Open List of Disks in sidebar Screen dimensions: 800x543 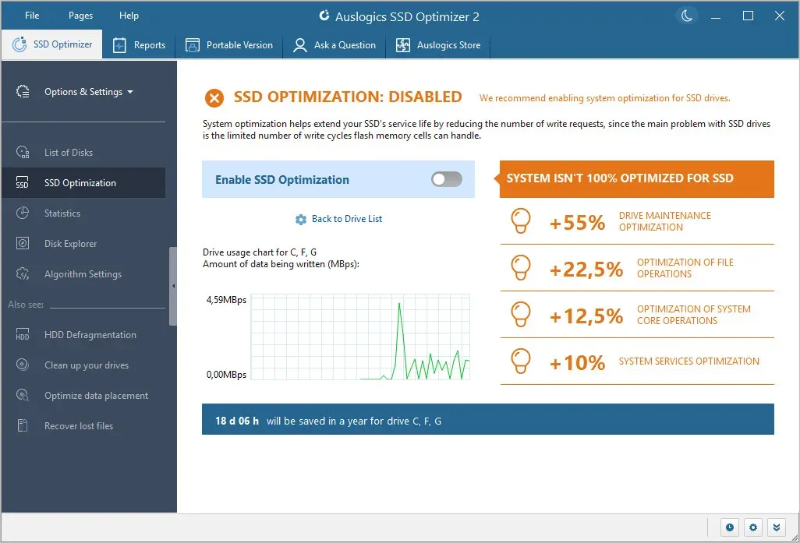pyautogui.click(x=68, y=153)
